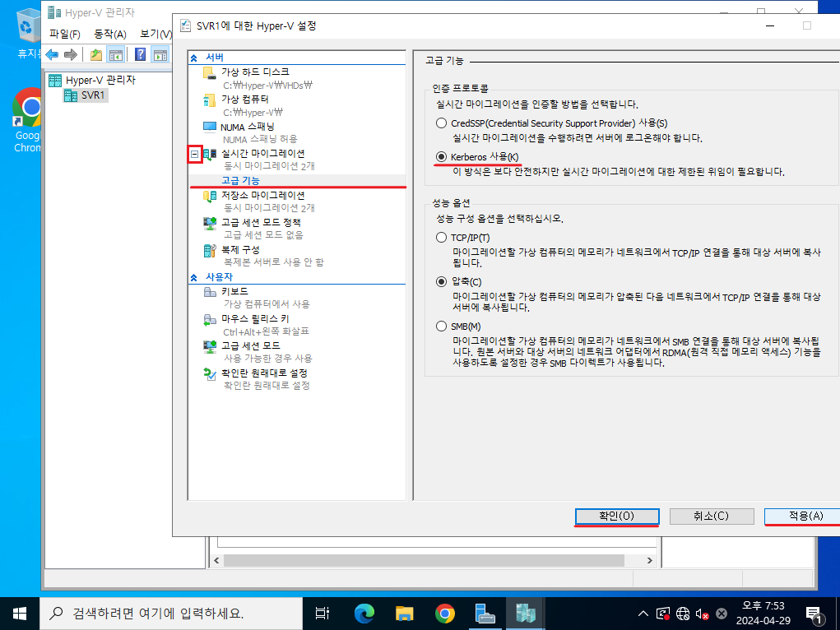Click the Forward arrow in Hyper-V Manager toolbar

pos(70,54)
